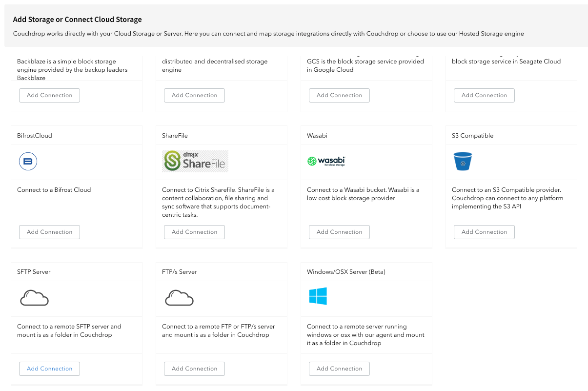Click the Add Storage or Connect Cloud Storage heading
Image resolution: width=588 pixels, height=391 pixels.
click(x=77, y=20)
